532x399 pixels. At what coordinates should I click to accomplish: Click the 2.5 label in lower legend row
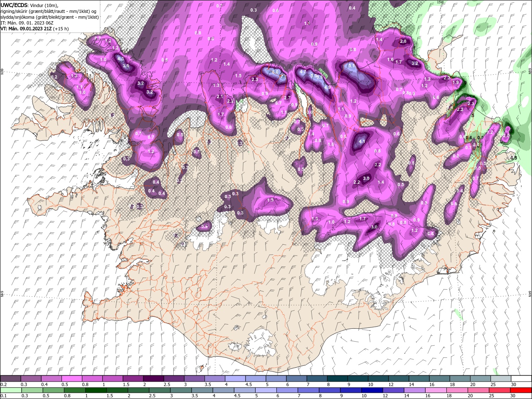[151, 396]
